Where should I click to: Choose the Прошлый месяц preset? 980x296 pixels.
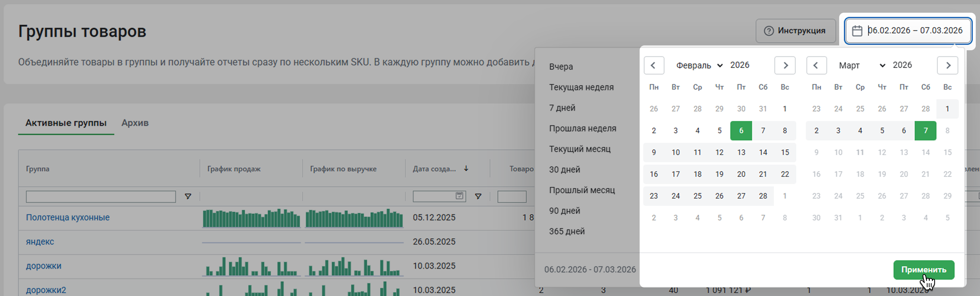tap(582, 190)
